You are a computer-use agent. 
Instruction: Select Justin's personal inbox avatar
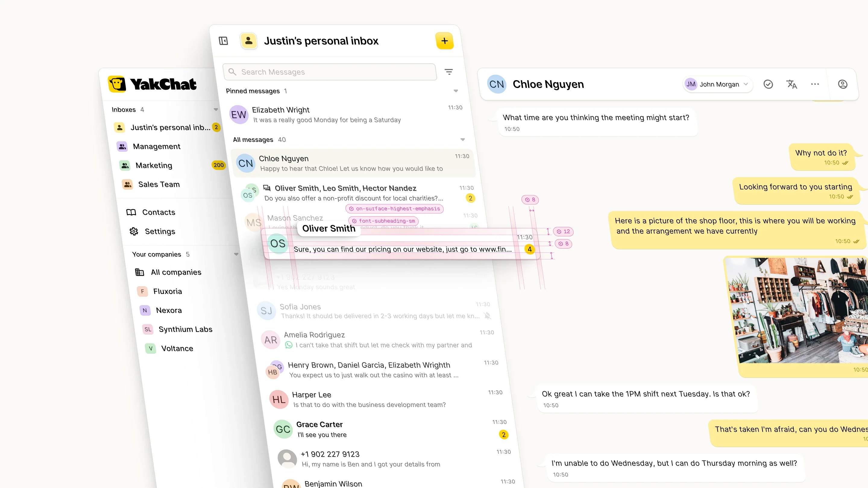[249, 41]
